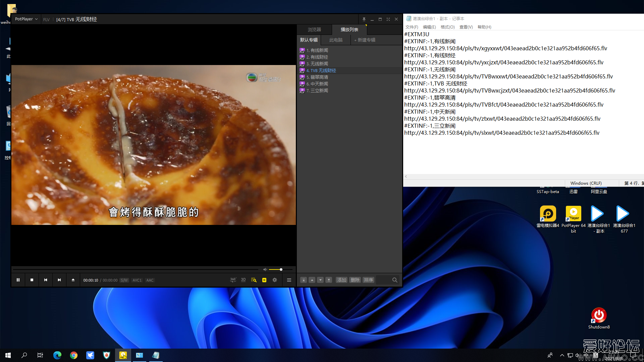The height and width of the screenshot is (362, 644).
Task: Toggle the 3D video mode
Action: click(x=243, y=280)
